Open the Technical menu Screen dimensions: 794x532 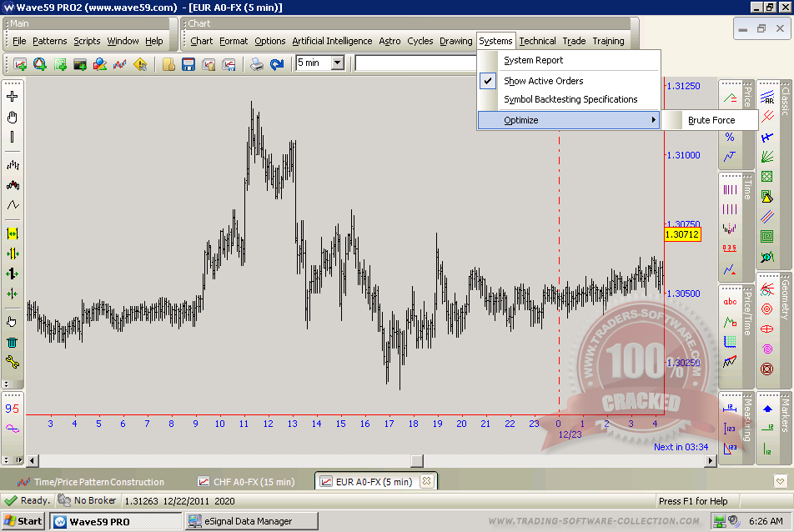(537, 41)
